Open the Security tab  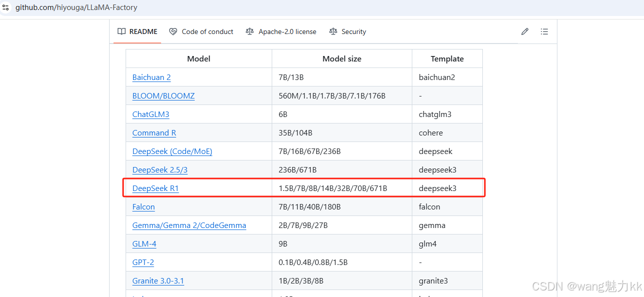coord(348,31)
